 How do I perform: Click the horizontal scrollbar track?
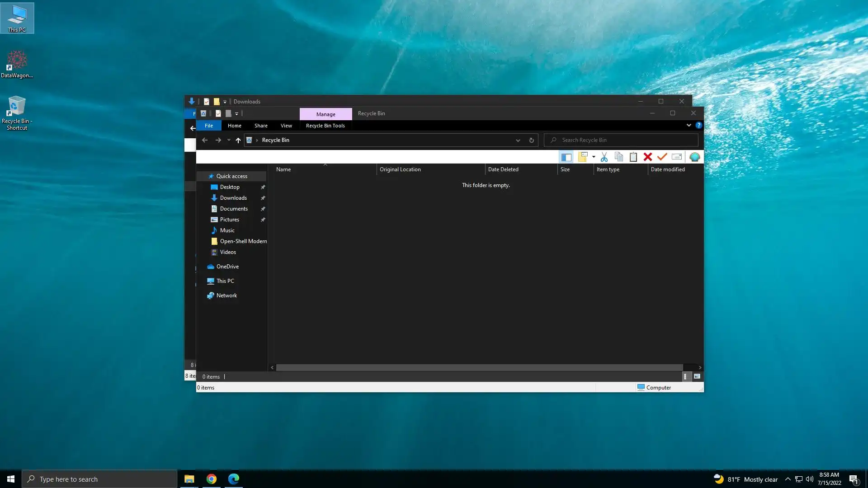coord(691,368)
